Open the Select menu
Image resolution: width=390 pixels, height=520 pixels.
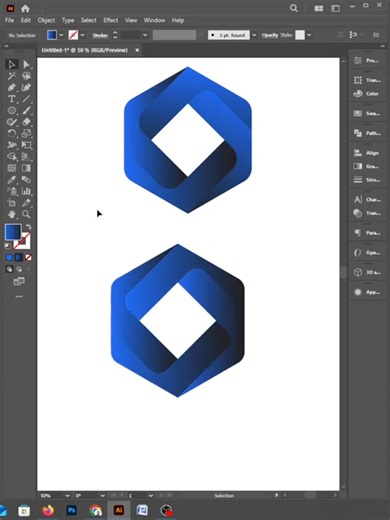coord(88,20)
